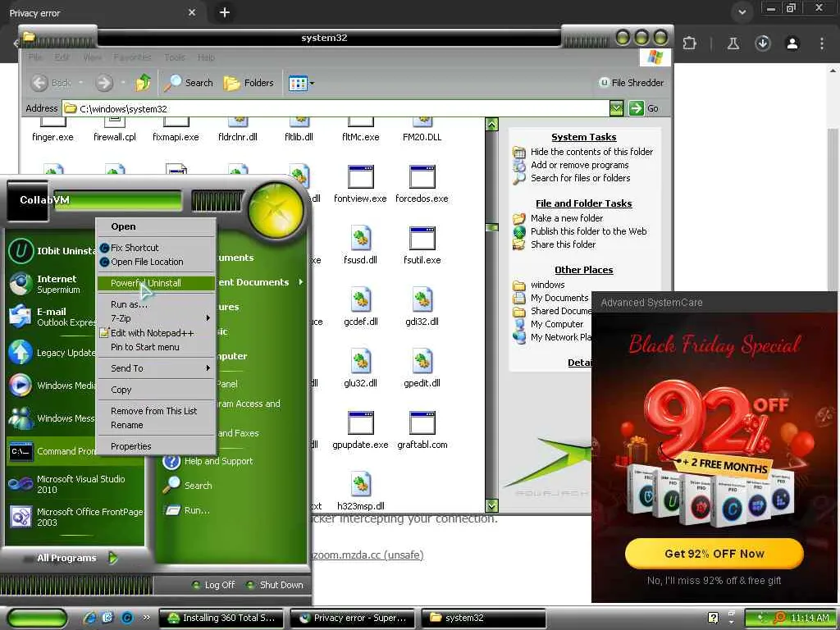Screen dimensions: 840x630
Task: Select graftabl.com file icon
Action: [x=422, y=423]
